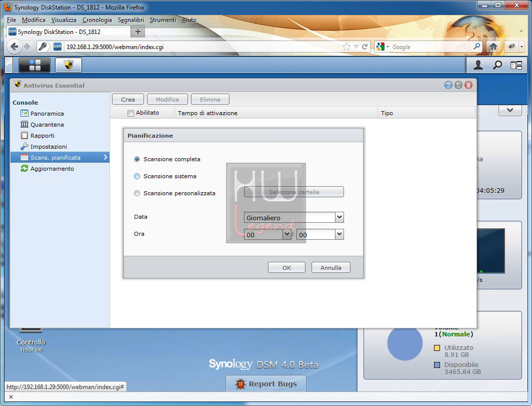
Task: Open the Ora hours dropdown
Action: [x=287, y=234]
